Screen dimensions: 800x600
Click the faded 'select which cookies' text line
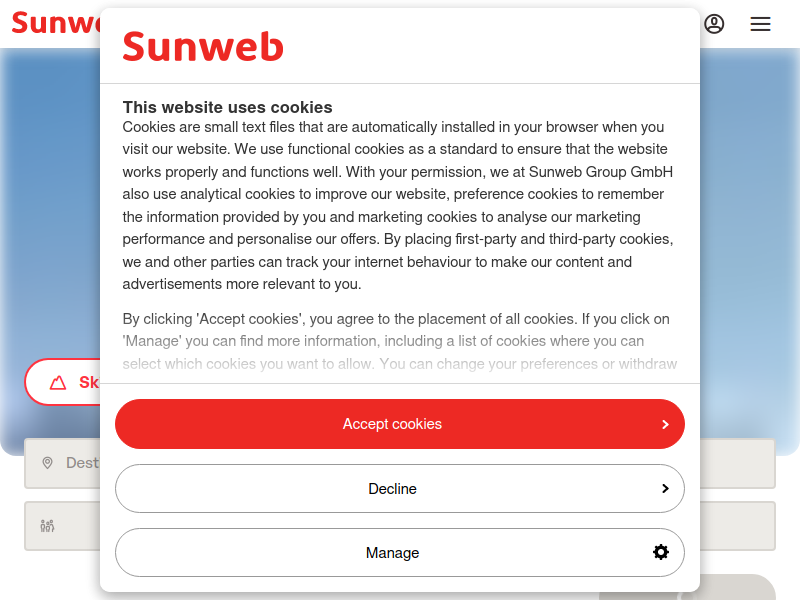pyautogui.click(x=399, y=364)
